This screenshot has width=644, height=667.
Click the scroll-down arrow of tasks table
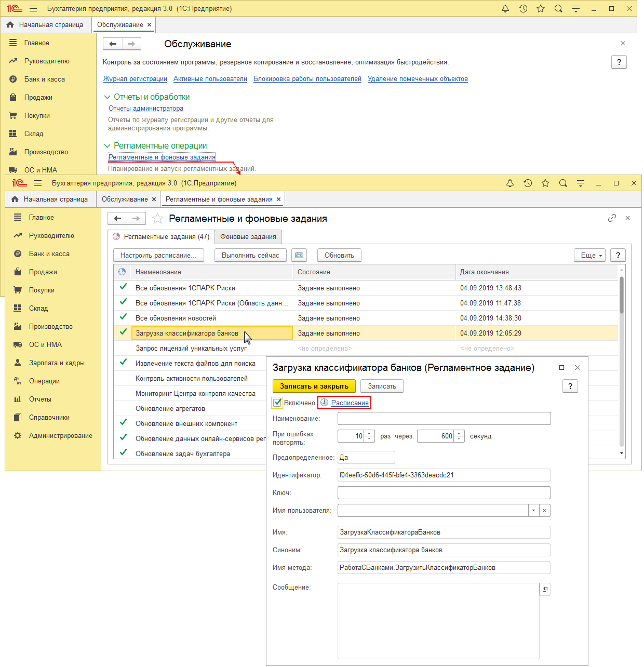click(x=622, y=453)
